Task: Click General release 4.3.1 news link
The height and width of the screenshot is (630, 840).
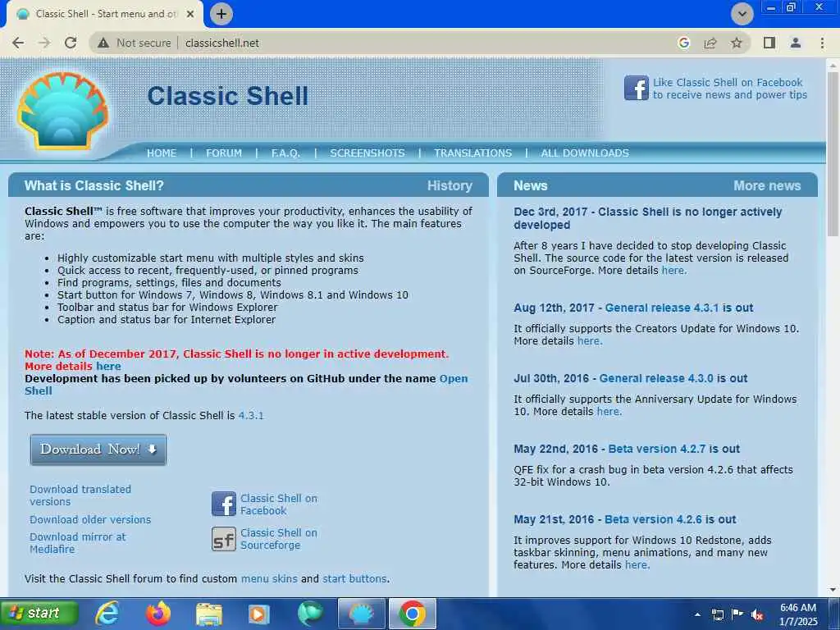Action: [x=662, y=308]
